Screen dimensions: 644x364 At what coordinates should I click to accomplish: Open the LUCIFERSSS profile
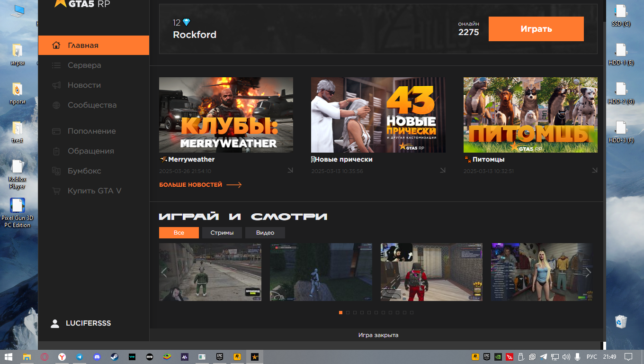click(88, 323)
